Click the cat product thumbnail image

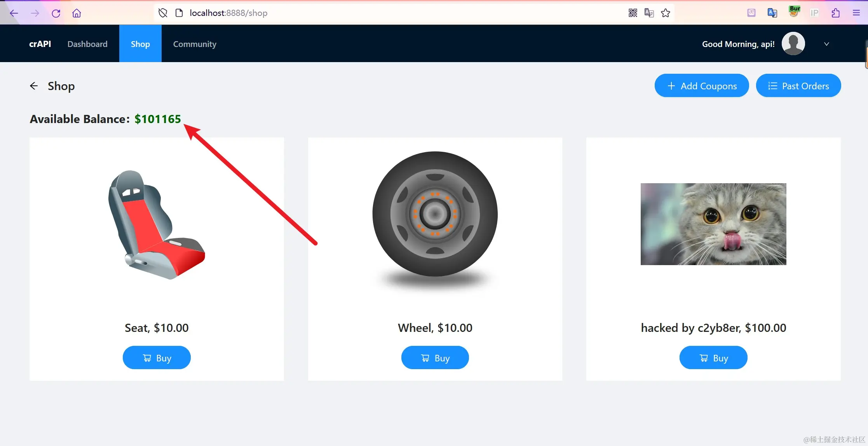tap(713, 224)
